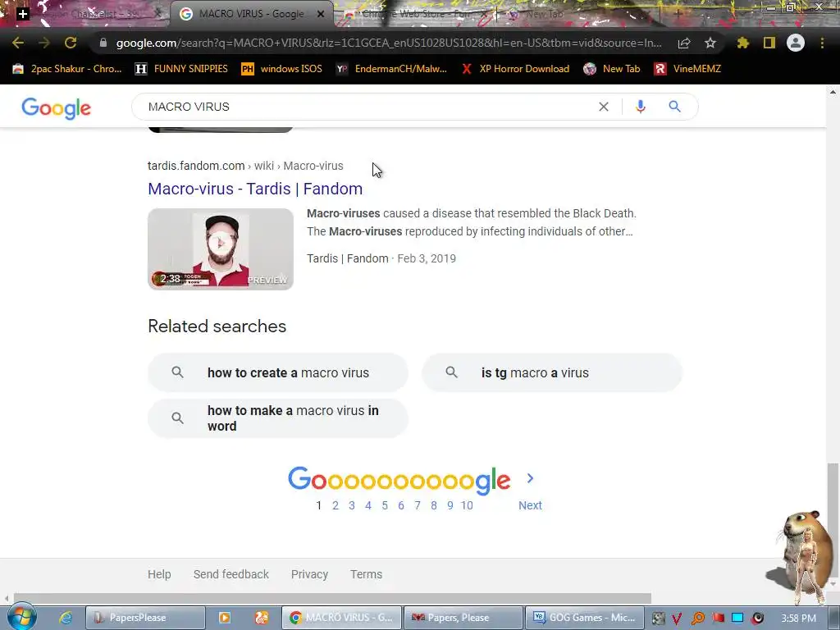
Task: Search 'is tg macro a virus'
Action: pyautogui.click(x=552, y=372)
